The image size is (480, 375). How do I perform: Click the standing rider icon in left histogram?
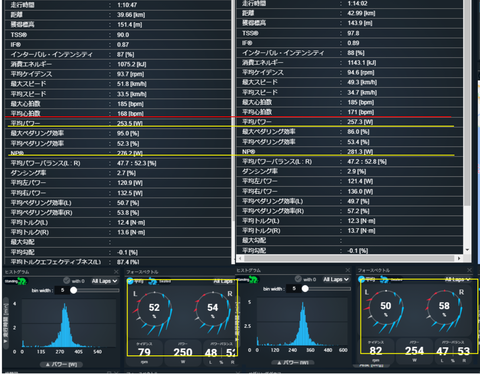(22, 281)
